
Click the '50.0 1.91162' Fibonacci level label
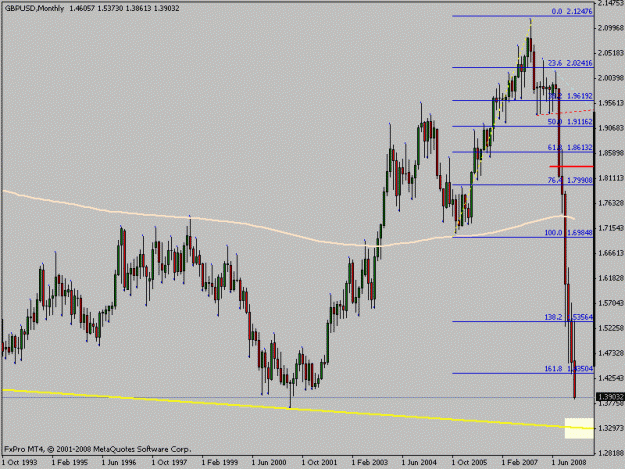point(570,122)
